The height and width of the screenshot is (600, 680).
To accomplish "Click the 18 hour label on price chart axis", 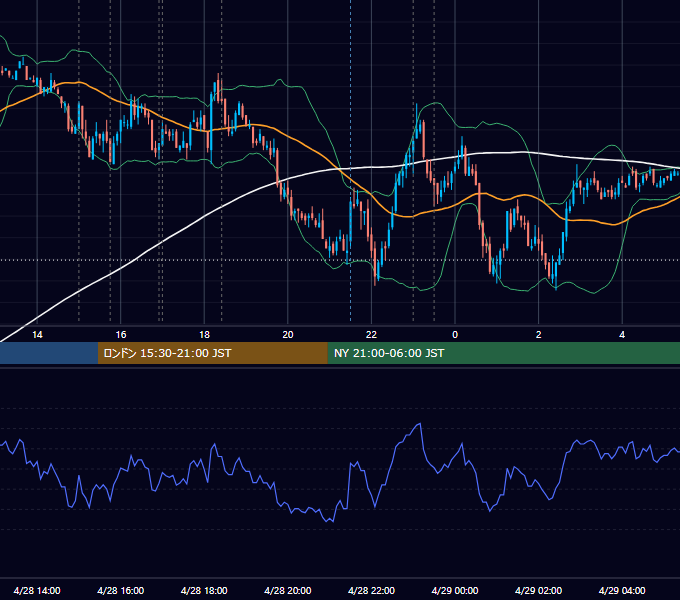I will pos(204,334).
